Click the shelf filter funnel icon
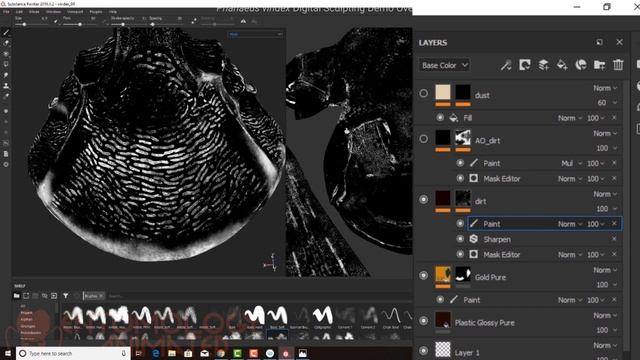640x360 pixels. click(65, 296)
